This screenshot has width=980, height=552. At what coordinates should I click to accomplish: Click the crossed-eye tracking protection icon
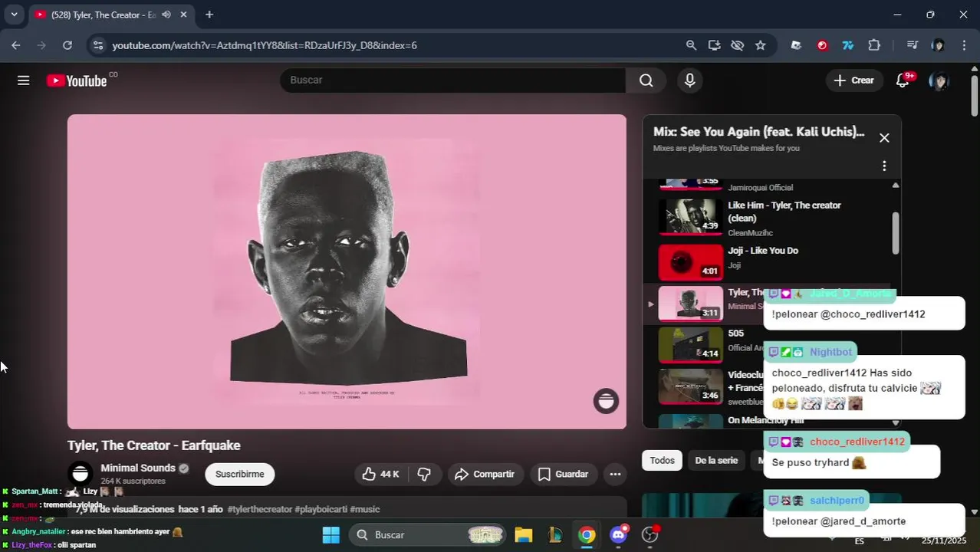737,45
